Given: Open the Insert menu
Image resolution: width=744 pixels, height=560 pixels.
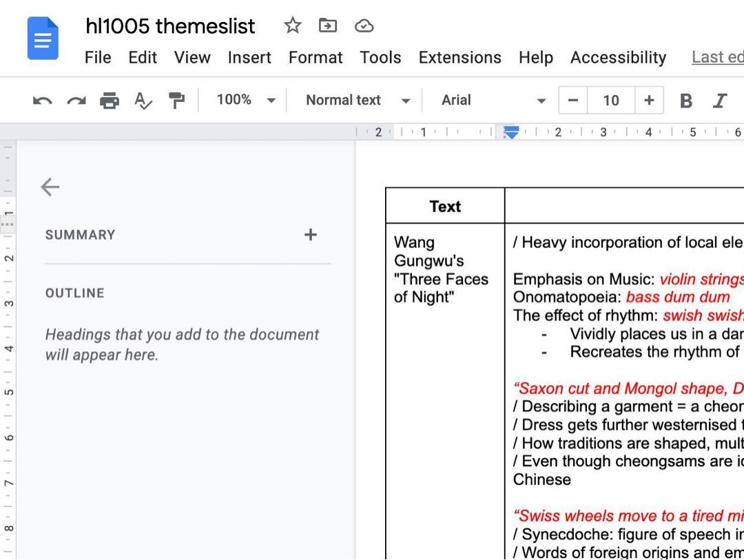Looking at the screenshot, I should click(249, 58).
